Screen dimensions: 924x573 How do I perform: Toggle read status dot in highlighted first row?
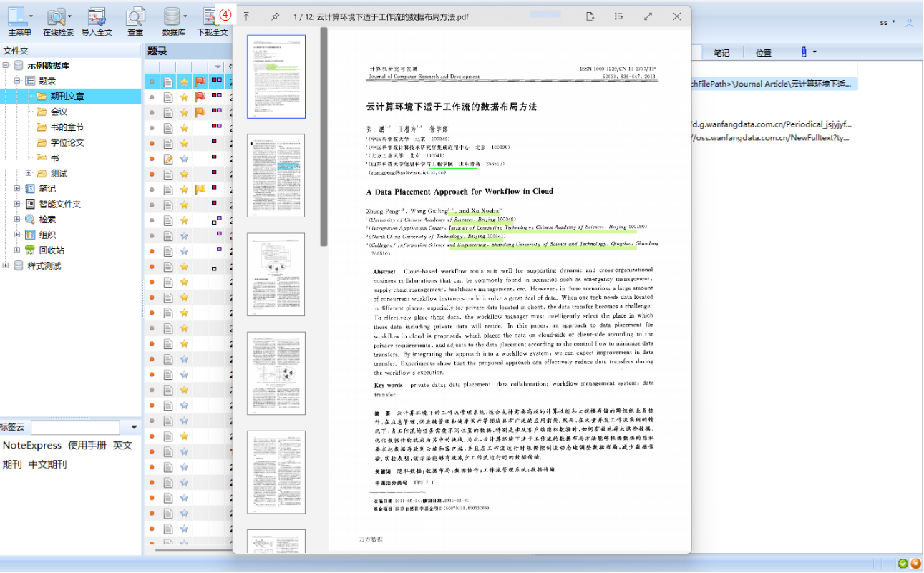[x=152, y=82]
